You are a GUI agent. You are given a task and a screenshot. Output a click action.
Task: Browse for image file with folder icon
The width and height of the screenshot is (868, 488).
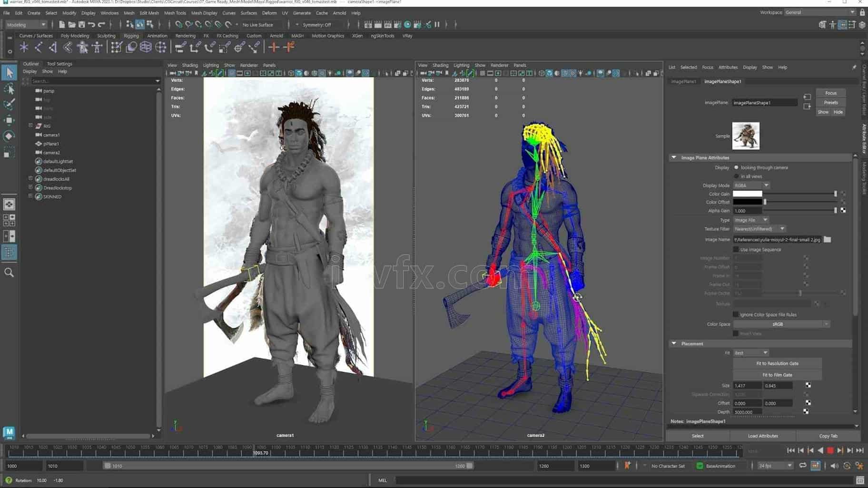(x=828, y=240)
